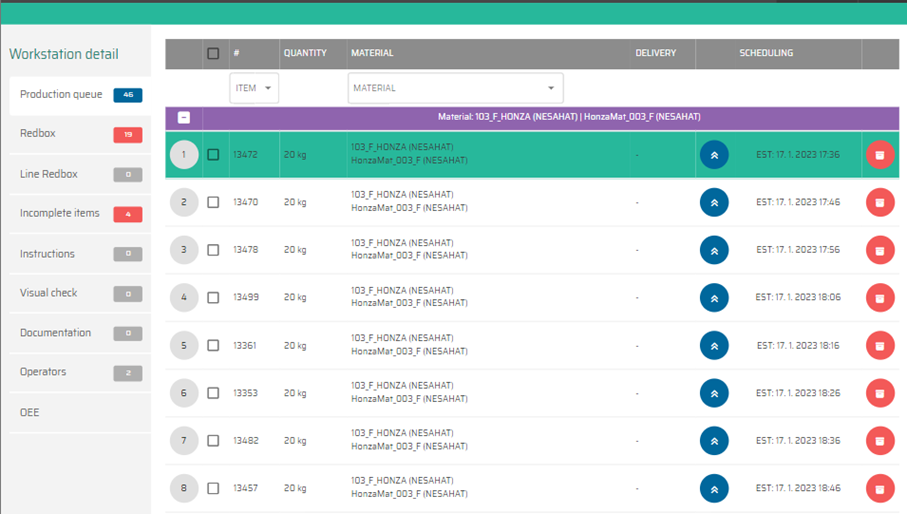Click the red trash icon for item 13457
This screenshot has width=907, height=514.
tap(879, 489)
